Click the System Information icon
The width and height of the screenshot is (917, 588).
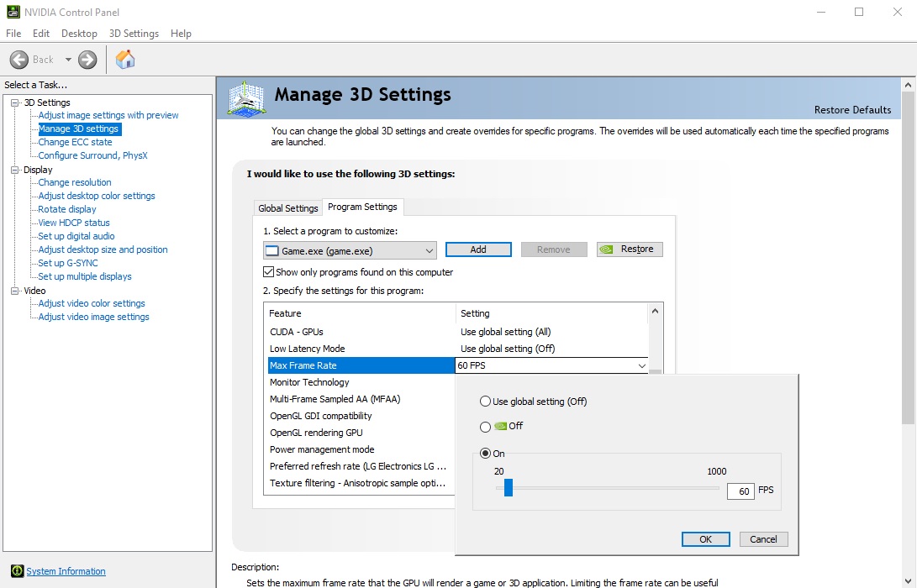click(17, 571)
